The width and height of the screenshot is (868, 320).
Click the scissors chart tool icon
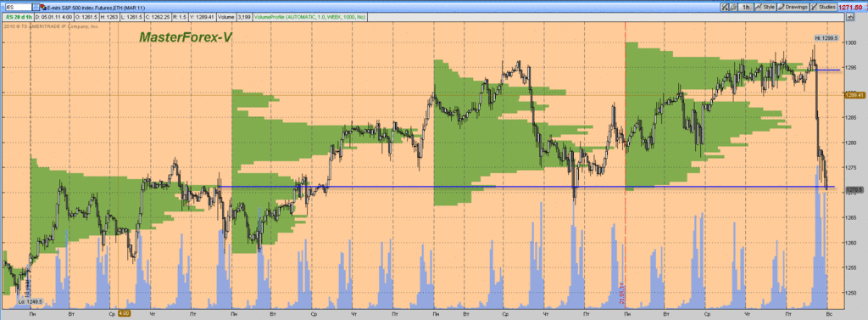(725, 7)
